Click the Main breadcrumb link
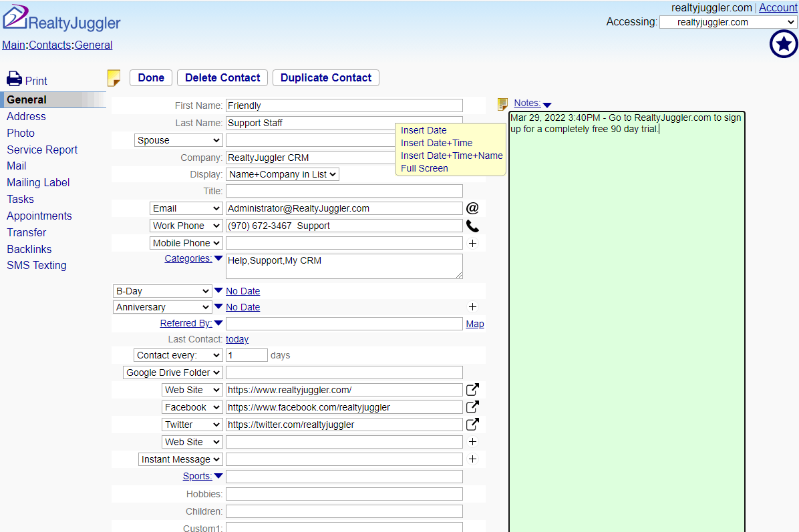This screenshot has width=799, height=532. 14,45
